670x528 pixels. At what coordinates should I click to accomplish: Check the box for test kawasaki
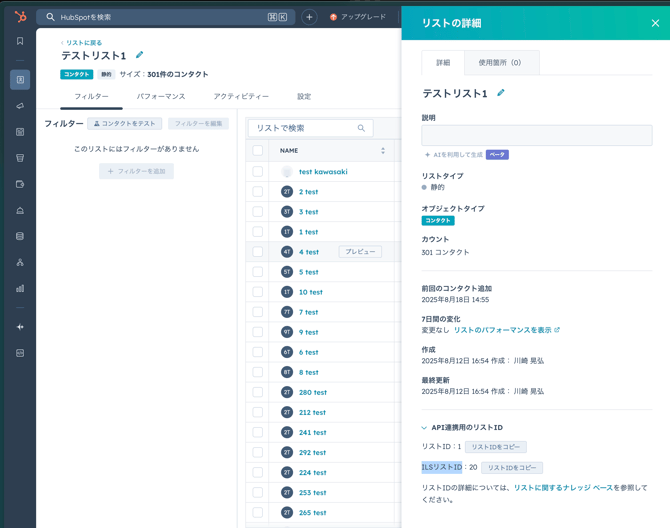[x=258, y=172]
